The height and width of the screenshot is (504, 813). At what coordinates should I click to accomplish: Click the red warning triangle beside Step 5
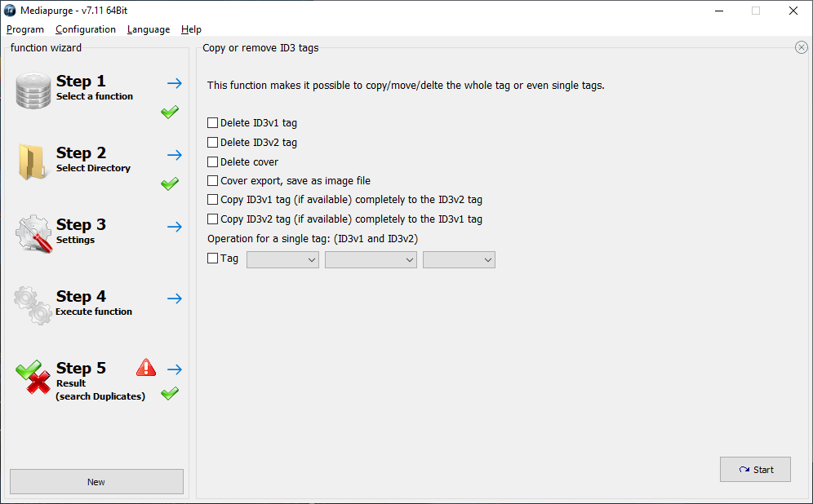click(x=146, y=367)
